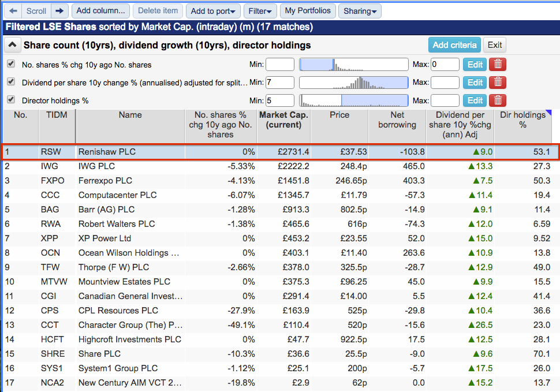Click the Director holdings Min field

pyautogui.click(x=280, y=100)
